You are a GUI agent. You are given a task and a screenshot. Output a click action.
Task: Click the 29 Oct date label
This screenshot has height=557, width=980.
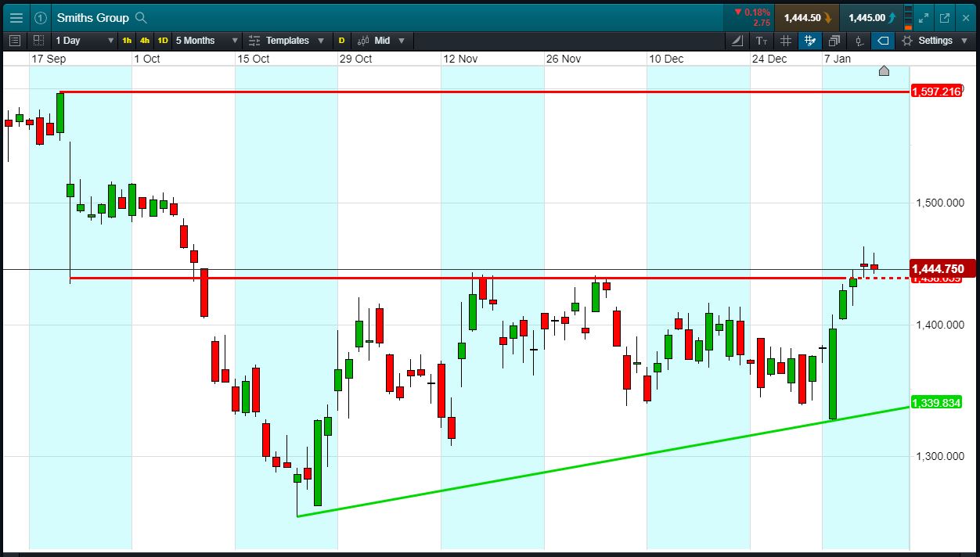point(356,59)
